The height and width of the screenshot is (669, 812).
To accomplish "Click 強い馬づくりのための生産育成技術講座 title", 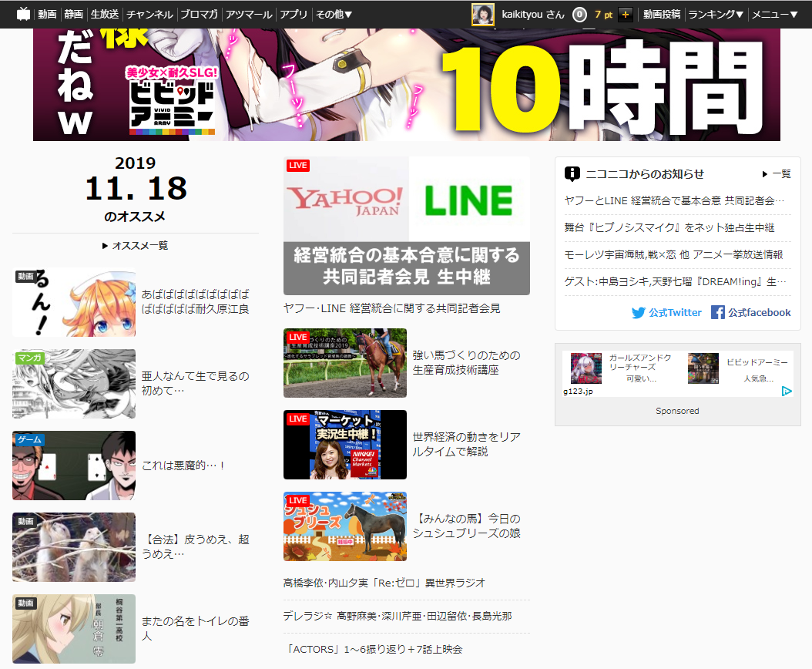I will pos(467,362).
